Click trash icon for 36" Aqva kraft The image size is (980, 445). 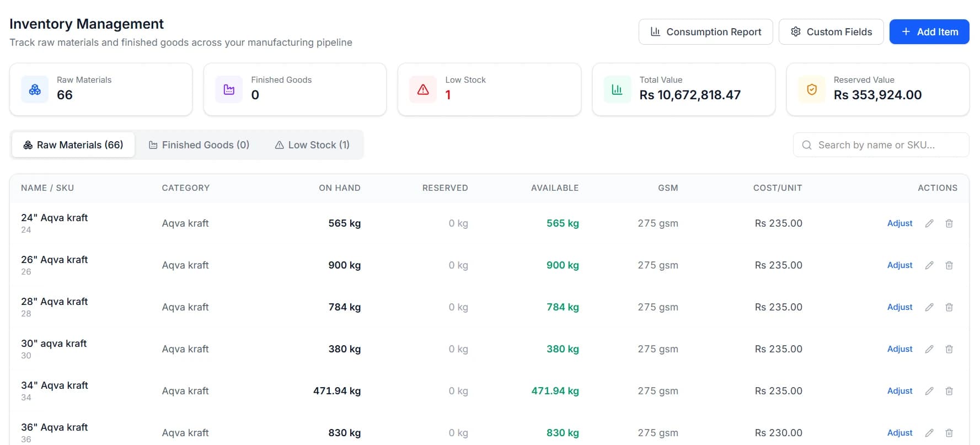[x=949, y=433]
